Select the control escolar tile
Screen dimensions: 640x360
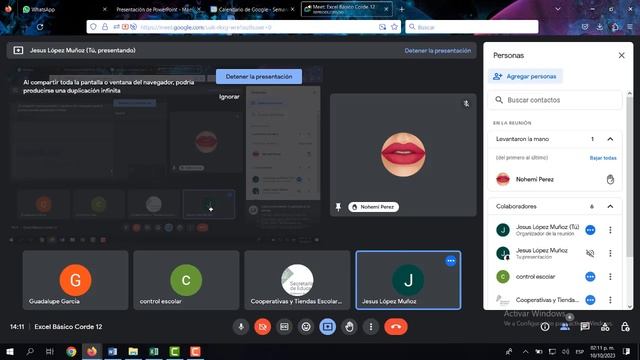coord(186,280)
